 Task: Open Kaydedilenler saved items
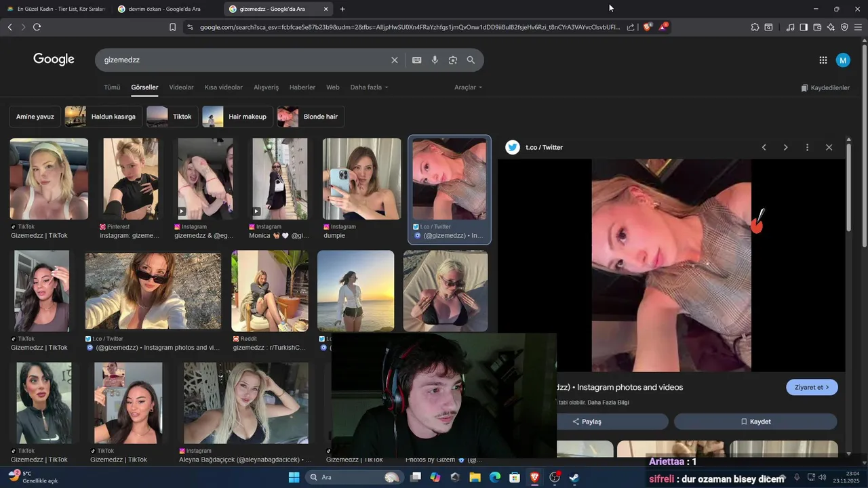coord(825,88)
